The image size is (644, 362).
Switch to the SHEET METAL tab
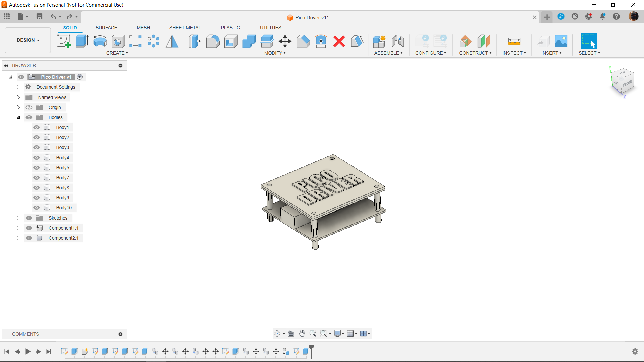click(185, 28)
